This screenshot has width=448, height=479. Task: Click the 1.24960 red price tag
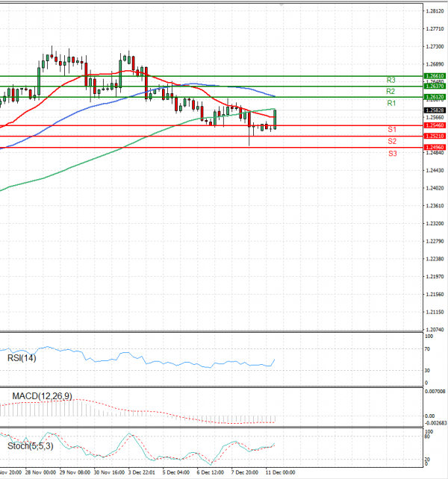(435, 148)
